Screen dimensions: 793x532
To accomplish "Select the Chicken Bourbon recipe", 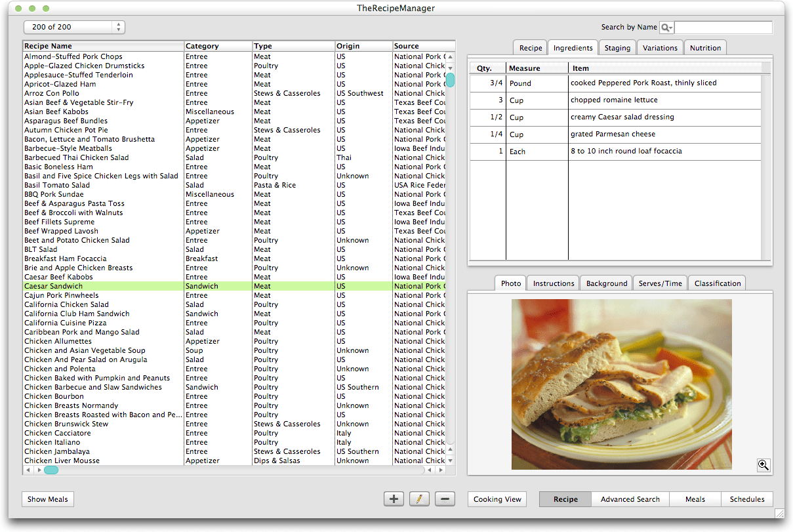I will coord(234,396).
